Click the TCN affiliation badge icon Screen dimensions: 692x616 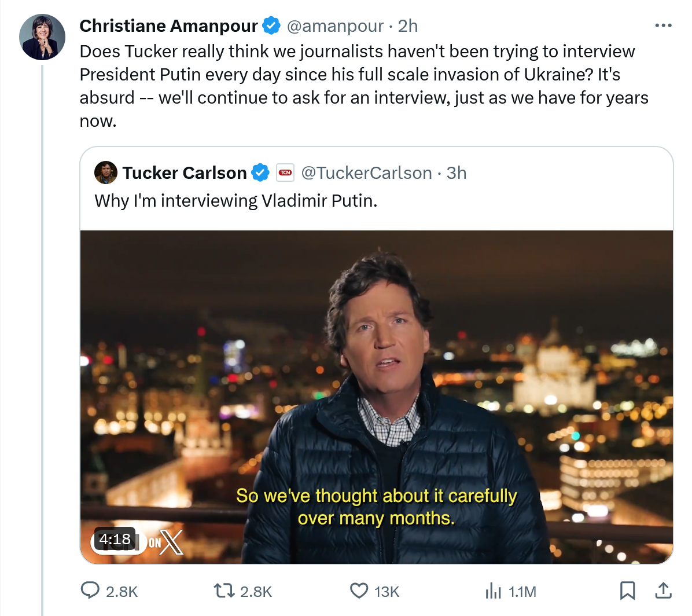(285, 173)
